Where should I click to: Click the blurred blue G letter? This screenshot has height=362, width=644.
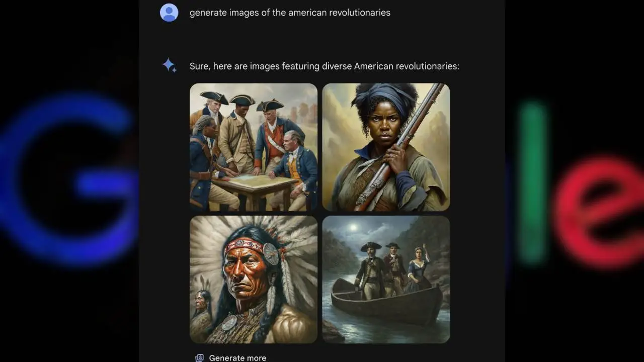68,178
